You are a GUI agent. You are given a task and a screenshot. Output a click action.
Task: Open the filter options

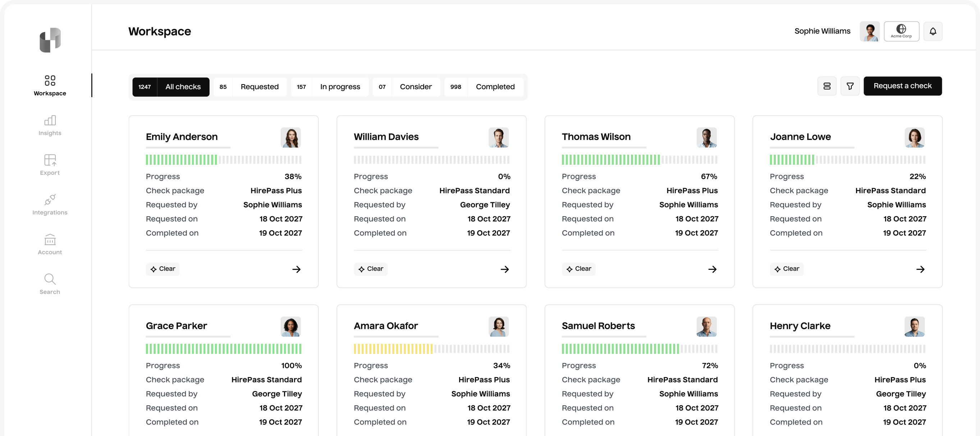coord(850,86)
